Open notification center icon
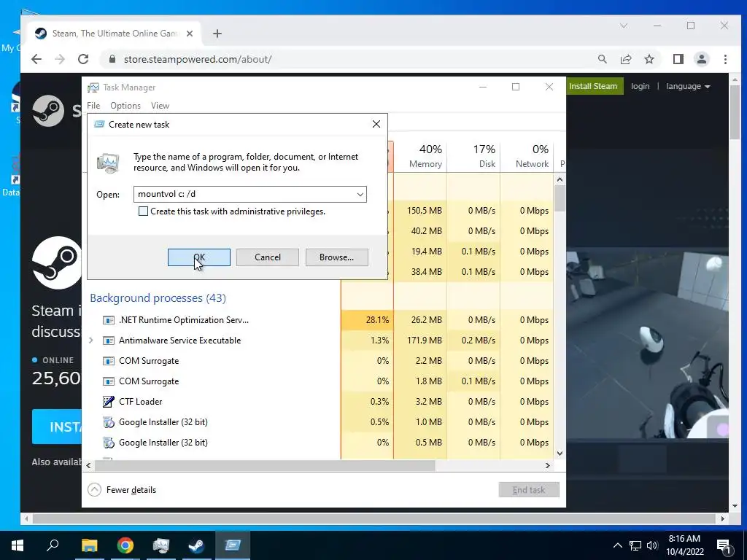This screenshot has width=747, height=560. (x=724, y=545)
